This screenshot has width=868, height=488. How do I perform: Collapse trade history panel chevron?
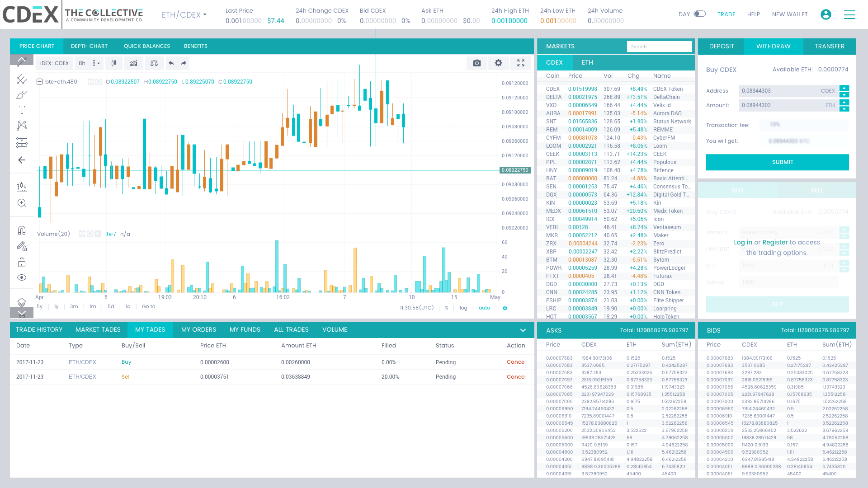[x=523, y=330]
